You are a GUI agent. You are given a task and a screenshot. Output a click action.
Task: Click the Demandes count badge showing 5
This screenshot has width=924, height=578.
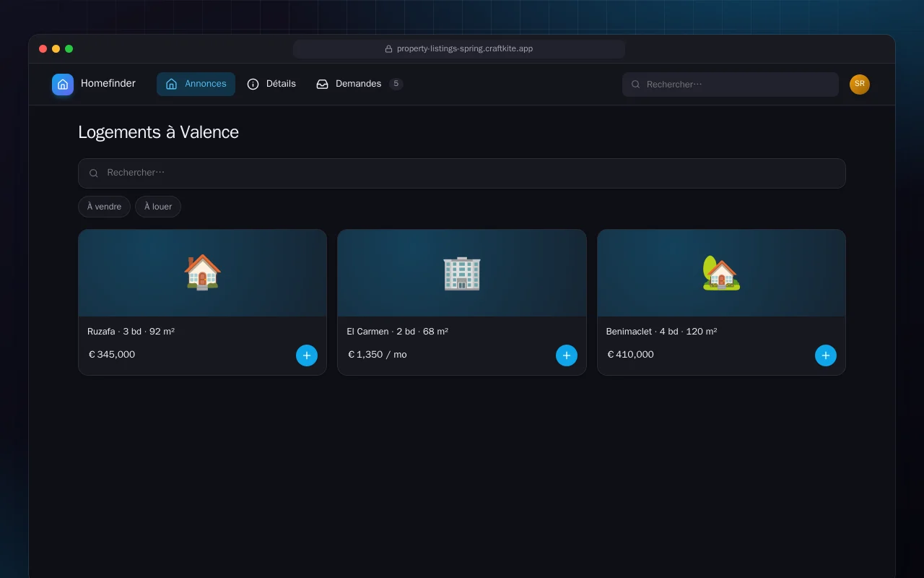396,84
